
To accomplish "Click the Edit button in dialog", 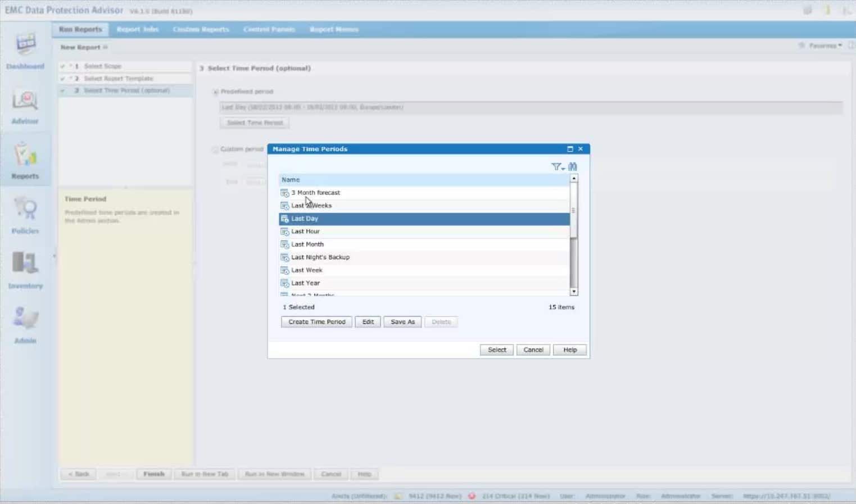I will click(x=368, y=322).
